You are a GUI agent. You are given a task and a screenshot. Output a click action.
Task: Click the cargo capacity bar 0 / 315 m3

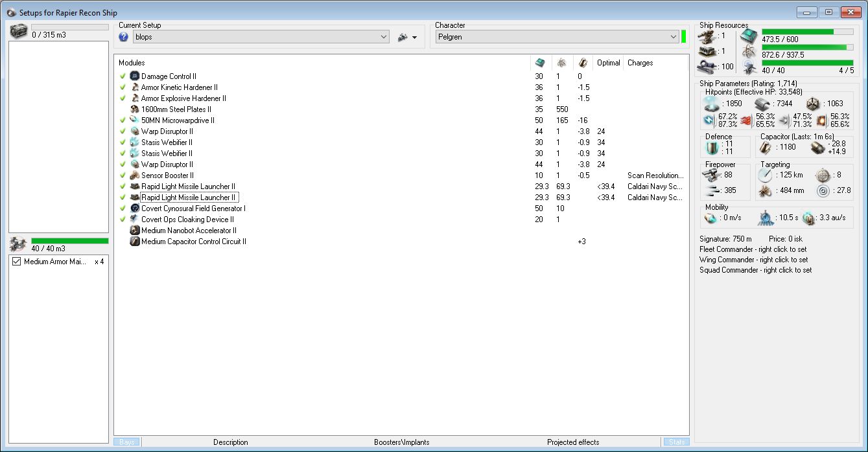(70, 27)
